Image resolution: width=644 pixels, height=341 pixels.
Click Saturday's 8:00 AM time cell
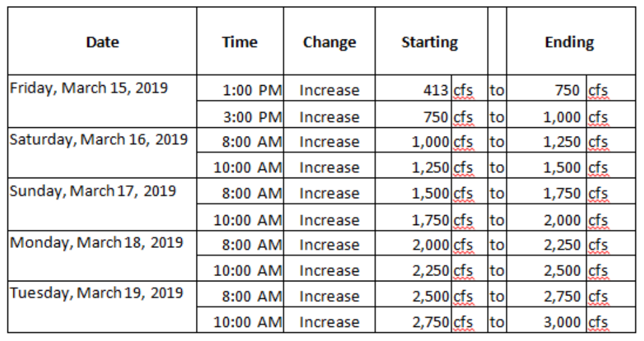click(x=252, y=142)
